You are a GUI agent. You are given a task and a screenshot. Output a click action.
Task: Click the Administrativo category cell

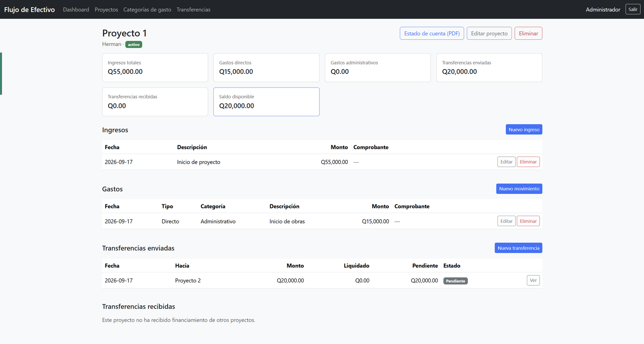pyautogui.click(x=218, y=221)
